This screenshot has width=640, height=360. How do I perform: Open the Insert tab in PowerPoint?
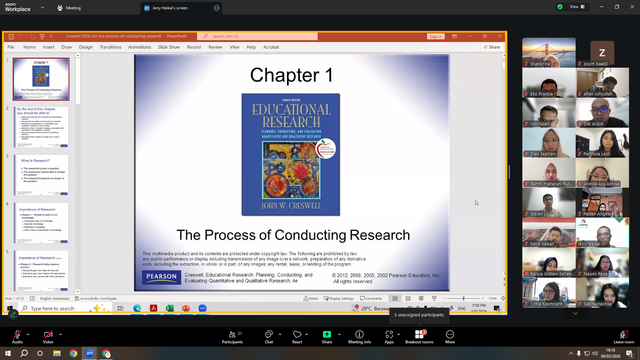coord(49,47)
